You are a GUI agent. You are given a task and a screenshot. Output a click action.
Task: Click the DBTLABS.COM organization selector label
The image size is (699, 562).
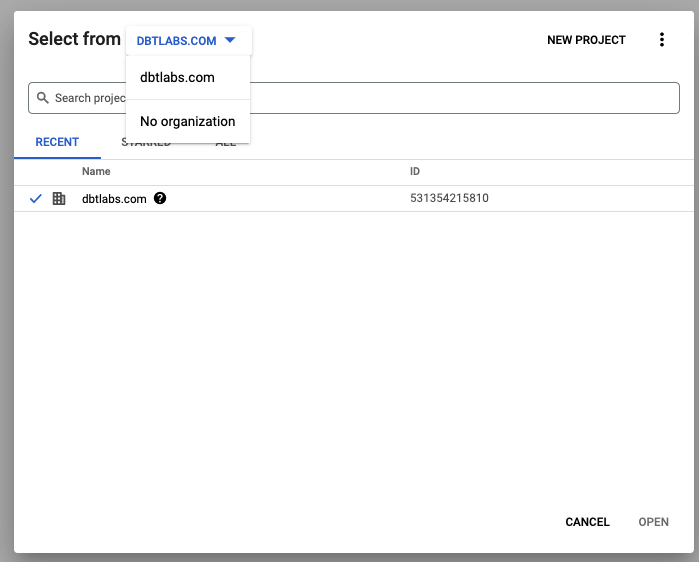(x=177, y=41)
